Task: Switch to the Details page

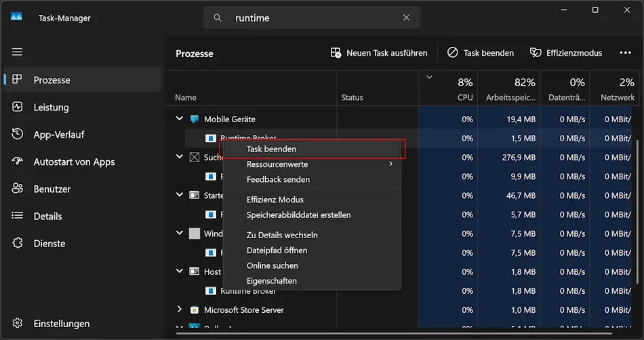Action: (47, 216)
